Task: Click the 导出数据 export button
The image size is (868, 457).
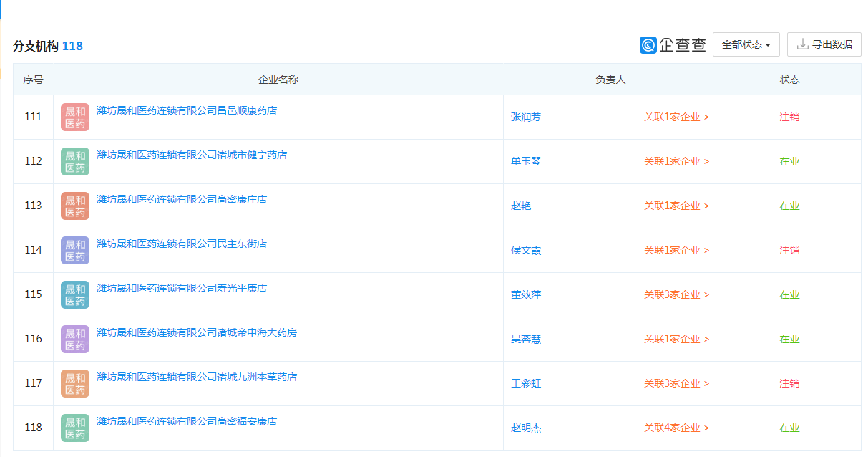Action: tap(824, 44)
